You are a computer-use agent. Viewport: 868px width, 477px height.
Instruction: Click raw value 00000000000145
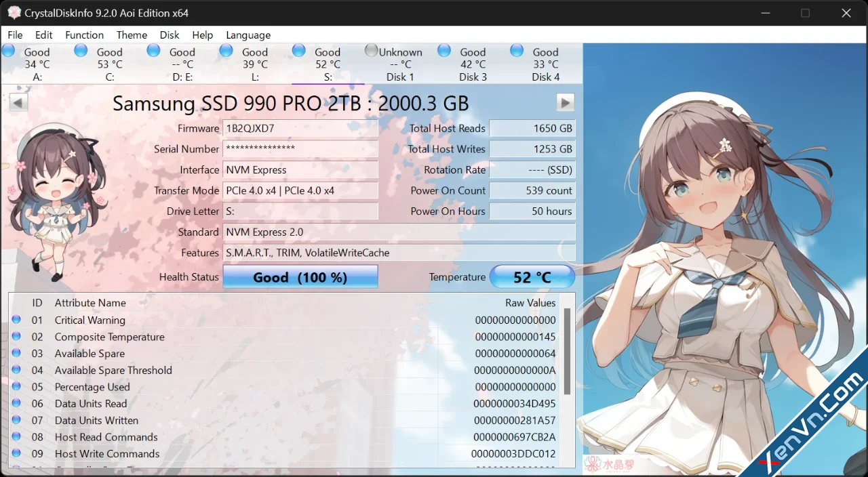click(x=515, y=337)
